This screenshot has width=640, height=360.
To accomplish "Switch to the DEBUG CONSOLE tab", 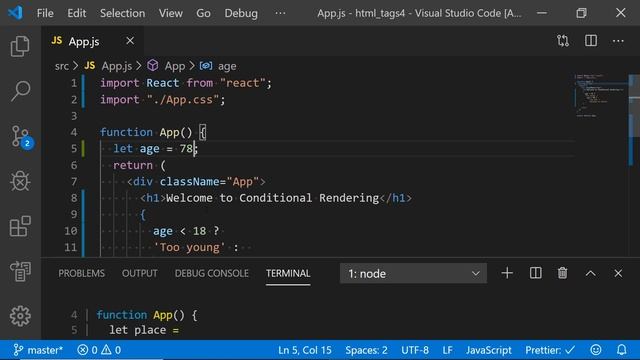I will [x=211, y=273].
